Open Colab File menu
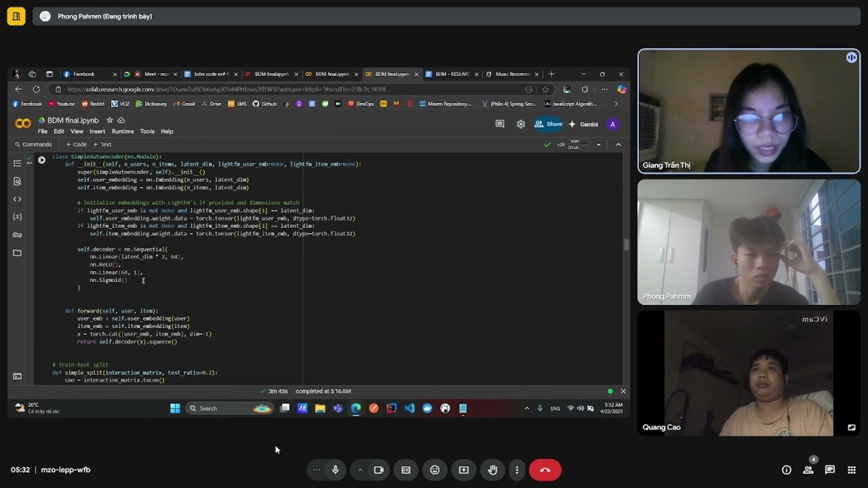 pyautogui.click(x=43, y=131)
